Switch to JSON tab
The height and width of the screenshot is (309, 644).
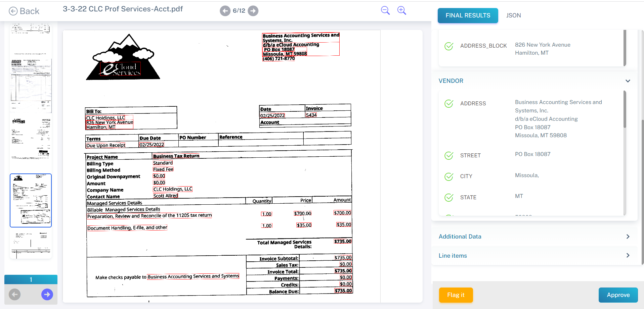(x=513, y=15)
